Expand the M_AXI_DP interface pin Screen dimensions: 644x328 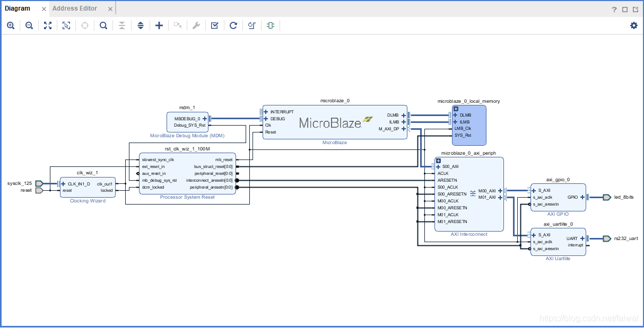coord(404,129)
